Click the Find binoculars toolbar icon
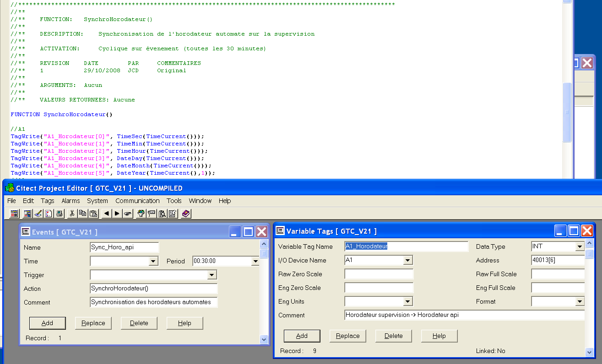This screenshot has width=602, height=364. click(162, 214)
